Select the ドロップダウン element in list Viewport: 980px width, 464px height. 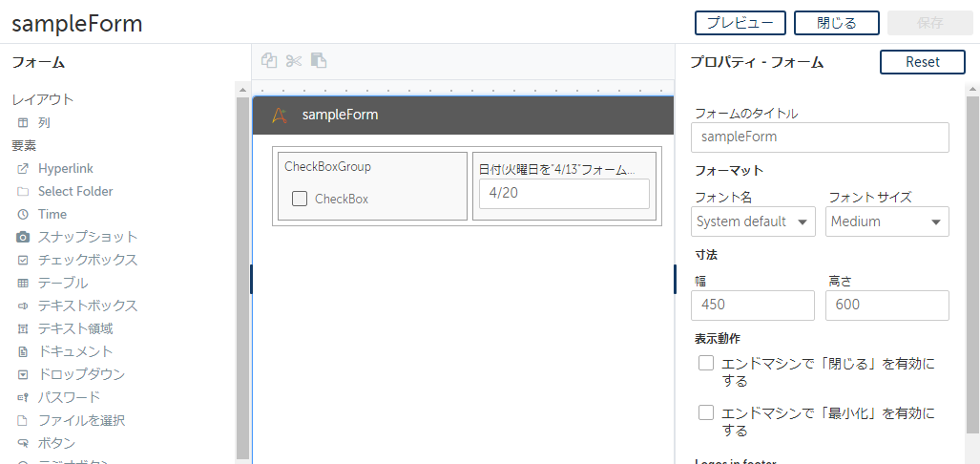pyautogui.click(x=81, y=374)
